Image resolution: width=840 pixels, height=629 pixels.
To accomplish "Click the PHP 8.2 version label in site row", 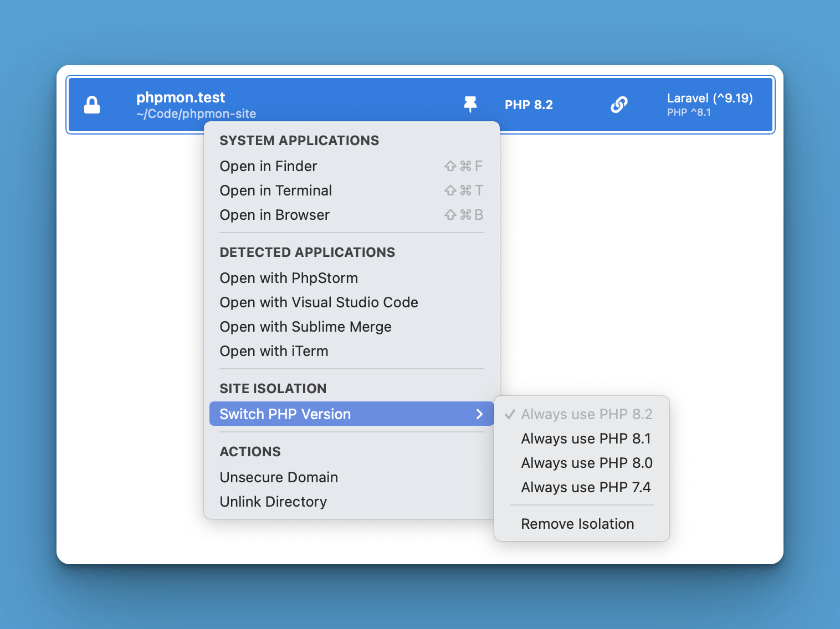I will pyautogui.click(x=529, y=105).
